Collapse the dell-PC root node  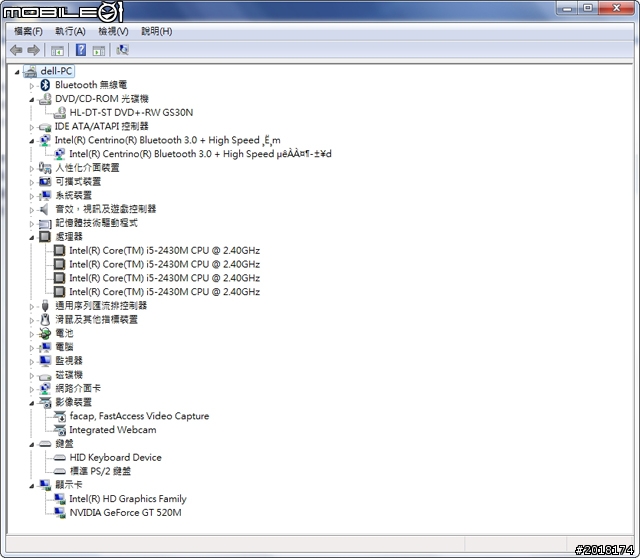click(17, 72)
